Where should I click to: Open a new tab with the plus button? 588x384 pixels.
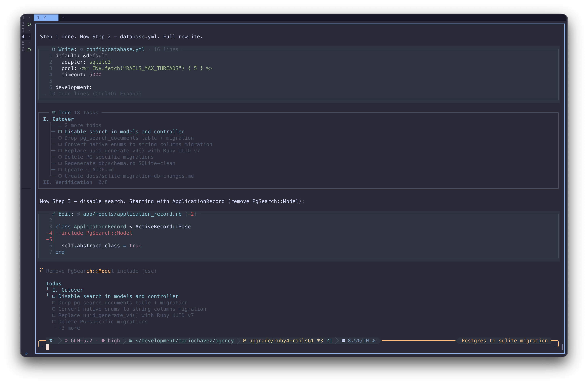click(x=63, y=18)
